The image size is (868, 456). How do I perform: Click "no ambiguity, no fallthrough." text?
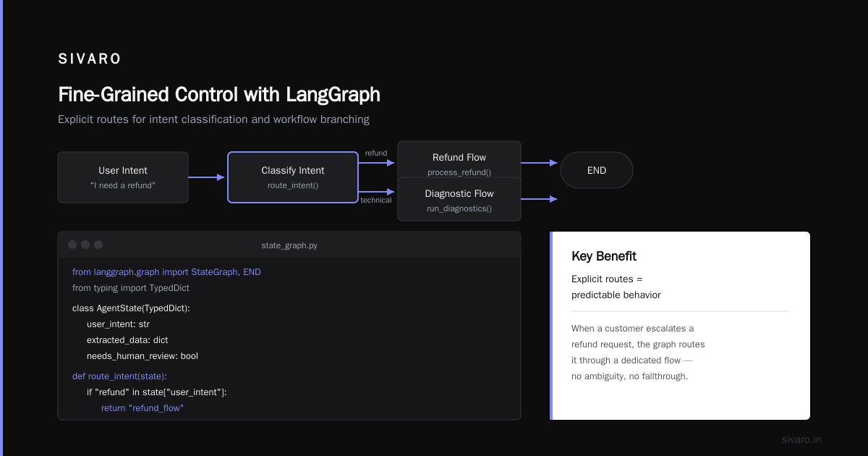pos(629,376)
